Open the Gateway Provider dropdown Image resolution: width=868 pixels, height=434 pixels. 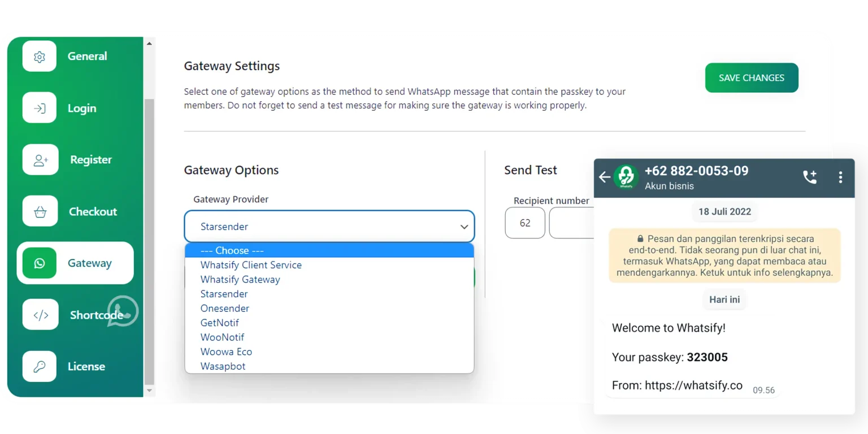click(329, 227)
